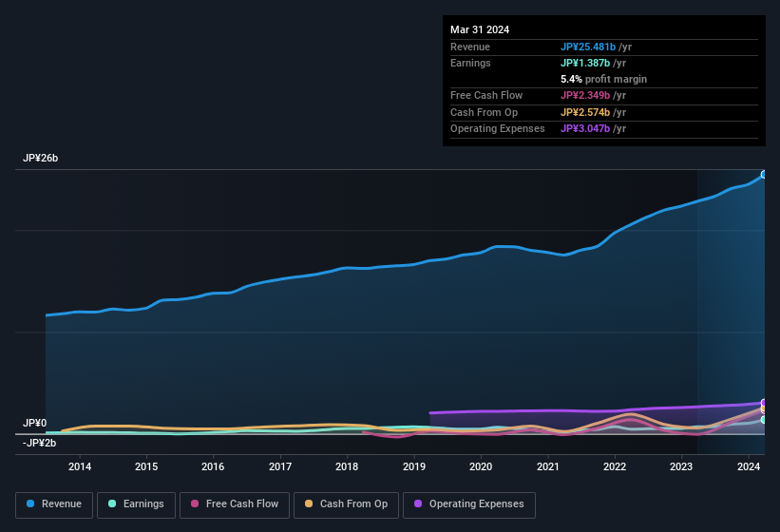Click the JP¥0 baseline axis label

click(35, 424)
